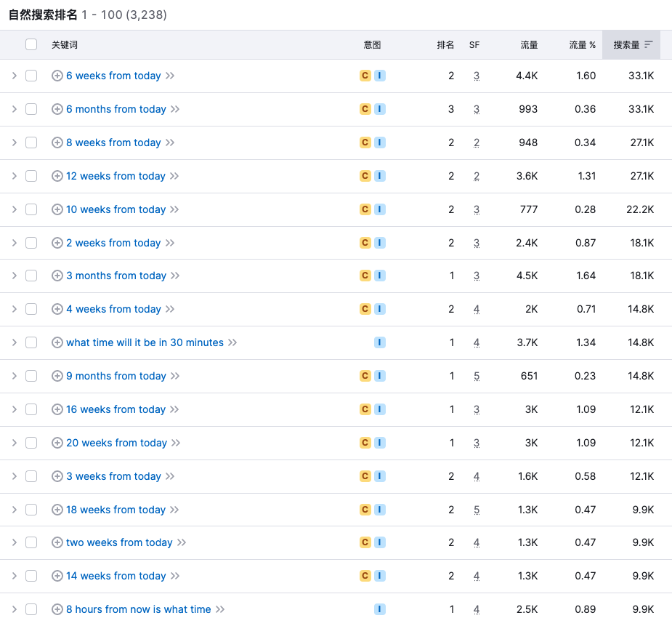Check the box for '8 weeks from today'
672x618 pixels.
point(31,143)
